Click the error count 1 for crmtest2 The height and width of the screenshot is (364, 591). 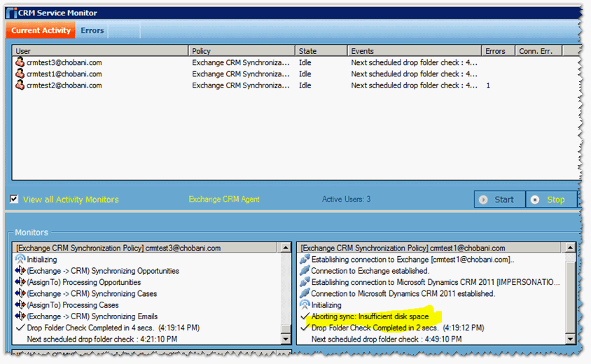tap(488, 85)
